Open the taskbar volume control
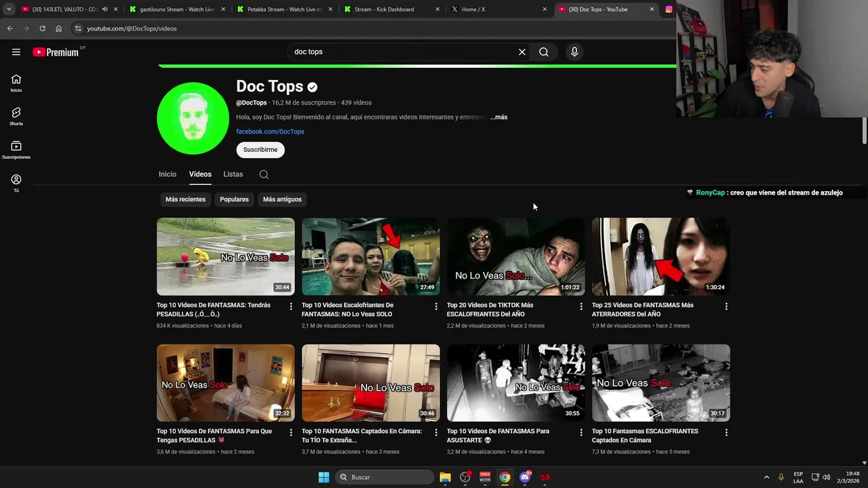The image size is (868, 488). point(826,477)
